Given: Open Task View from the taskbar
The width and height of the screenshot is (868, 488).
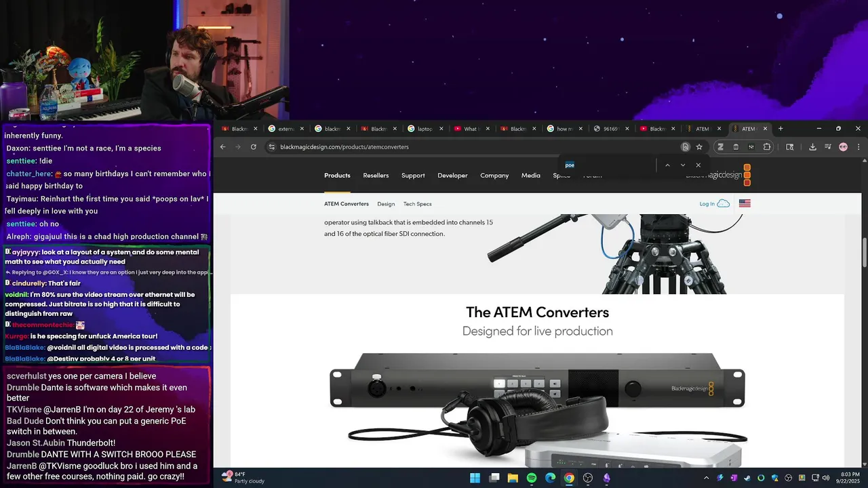Looking at the screenshot, I should point(494,478).
